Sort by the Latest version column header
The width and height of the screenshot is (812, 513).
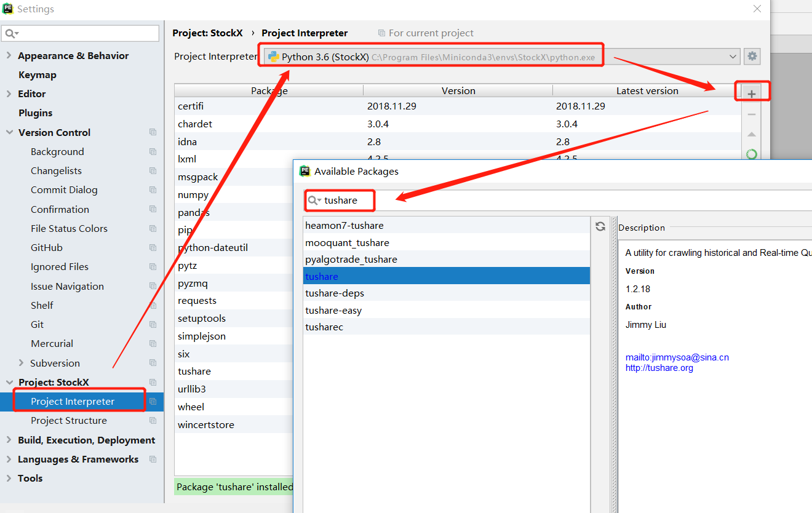(x=647, y=90)
